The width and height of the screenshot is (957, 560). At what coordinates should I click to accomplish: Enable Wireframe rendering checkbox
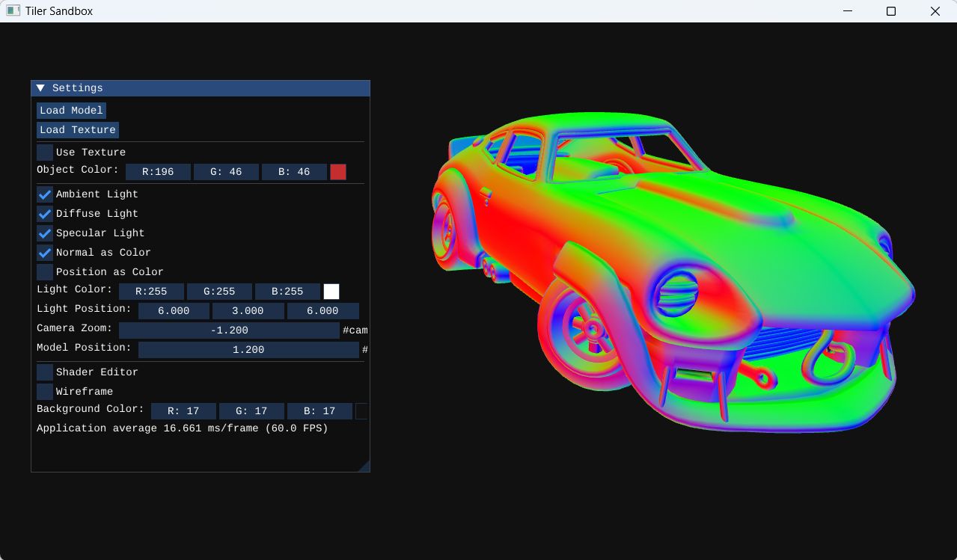click(45, 392)
